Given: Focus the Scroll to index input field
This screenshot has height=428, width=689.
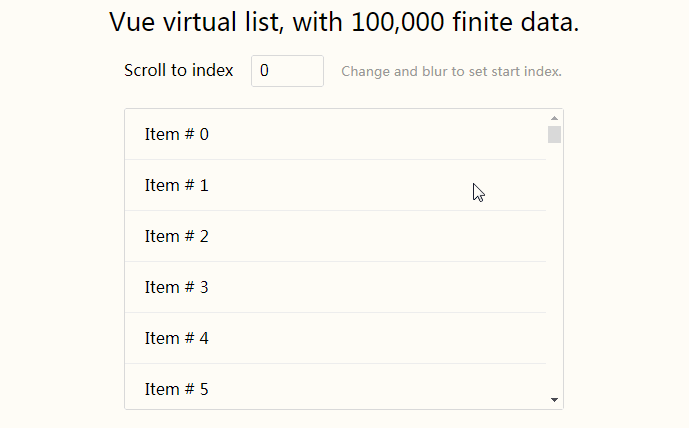Looking at the screenshot, I should pos(287,71).
